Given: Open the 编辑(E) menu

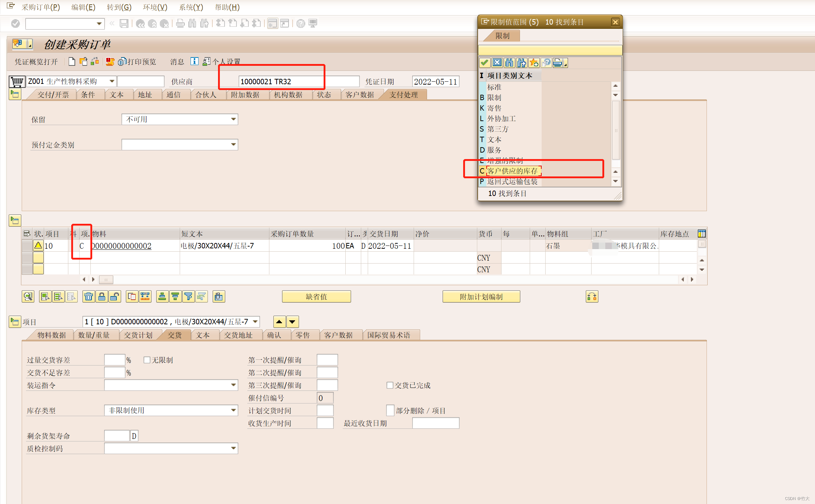Looking at the screenshot, I should 83,7.
